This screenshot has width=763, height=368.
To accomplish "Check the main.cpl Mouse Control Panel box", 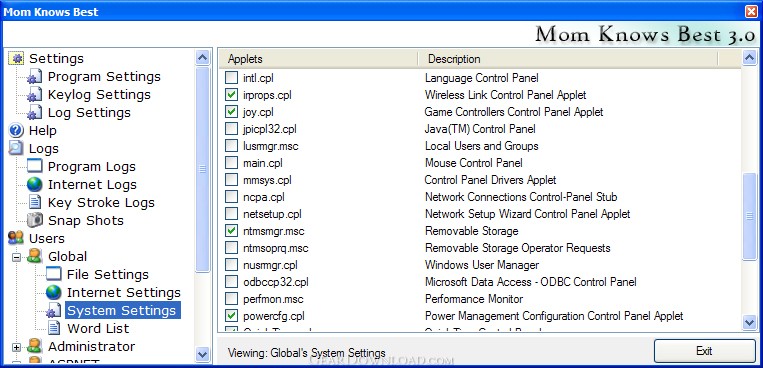I will coord(232,163).
